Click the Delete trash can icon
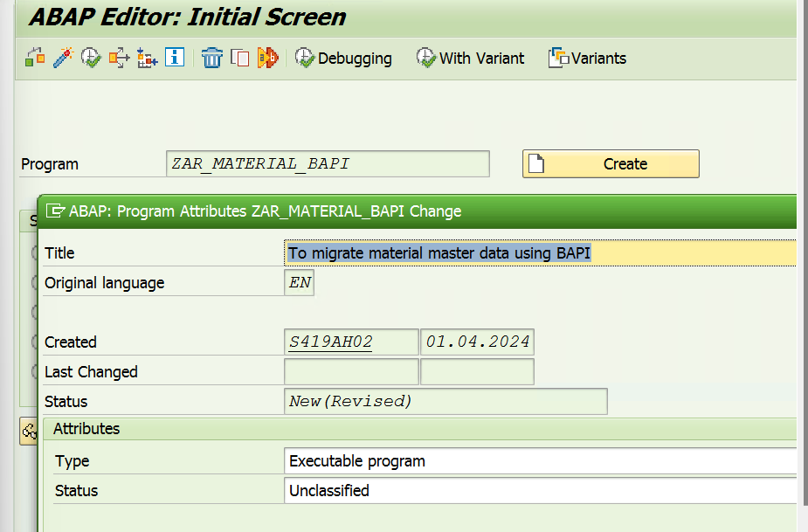Screen dimensions: 808x532 211,58
